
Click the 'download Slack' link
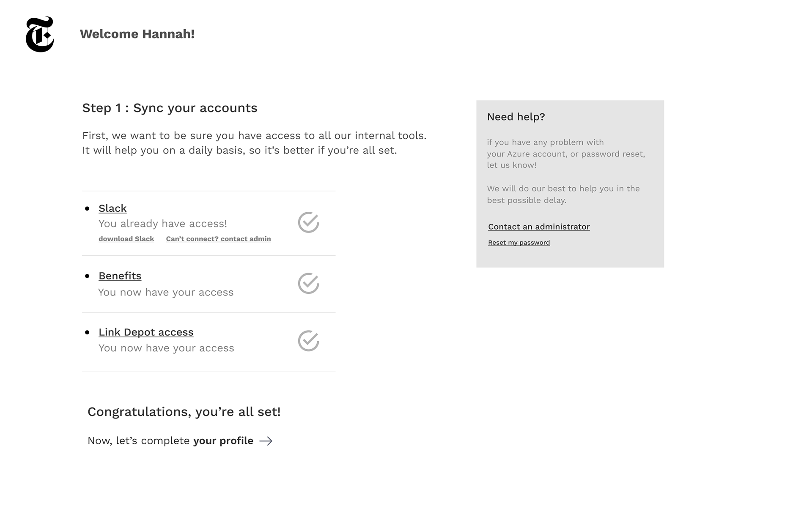click(126, 239)
